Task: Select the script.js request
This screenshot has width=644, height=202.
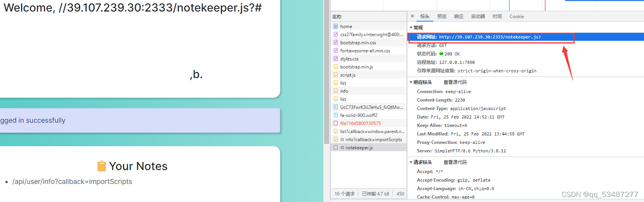Action: 369,75
